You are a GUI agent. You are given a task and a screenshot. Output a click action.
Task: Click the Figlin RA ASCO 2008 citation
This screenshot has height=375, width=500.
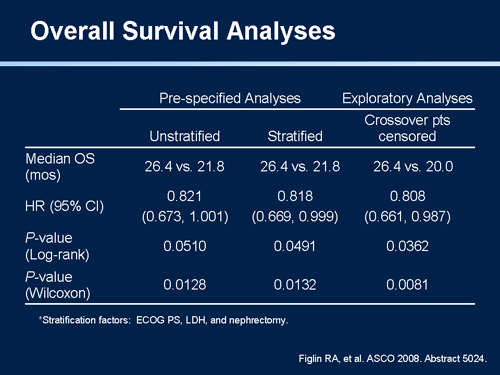coord(393,359)
